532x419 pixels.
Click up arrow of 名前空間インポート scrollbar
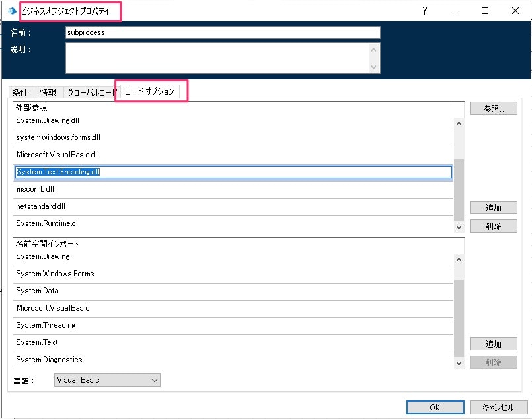tap(459, 260)
